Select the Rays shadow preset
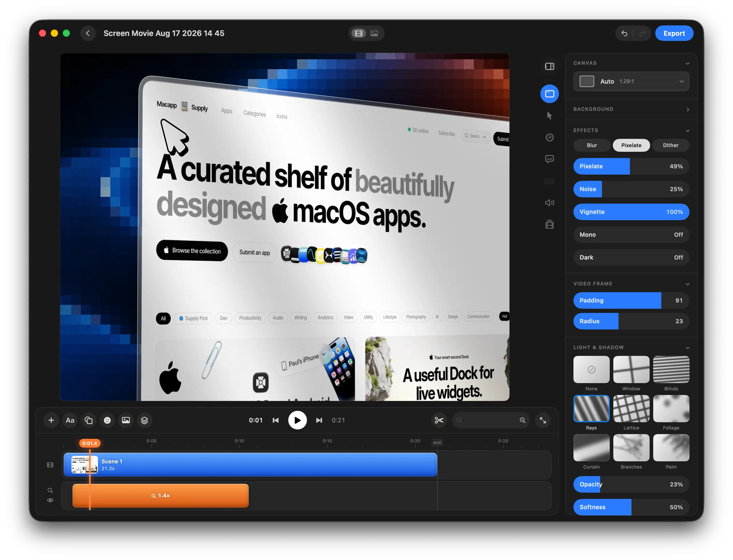733x560 pixels. pyautogui.click(x=591, y=408)
